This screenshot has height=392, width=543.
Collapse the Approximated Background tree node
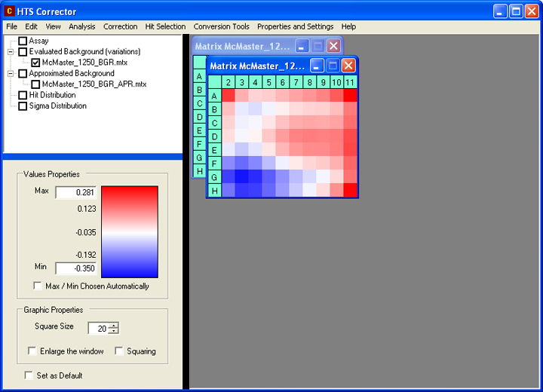click(11, 73)
